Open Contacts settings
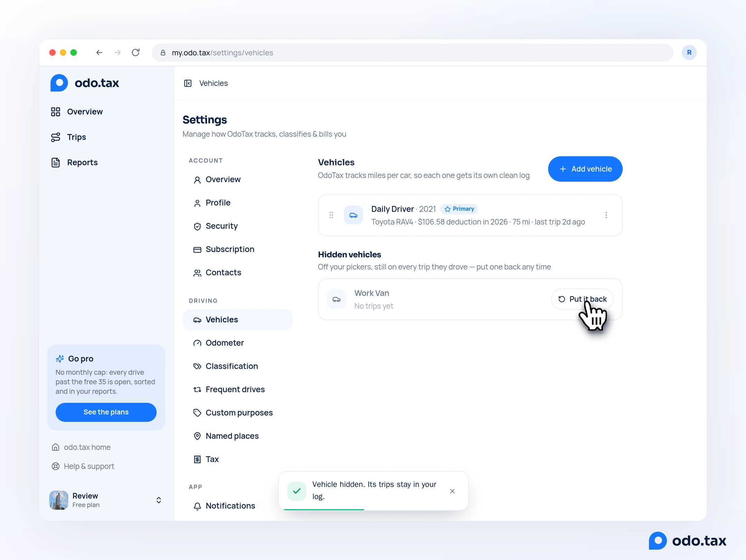Screen dimensions: 746x560 (238, 273)
